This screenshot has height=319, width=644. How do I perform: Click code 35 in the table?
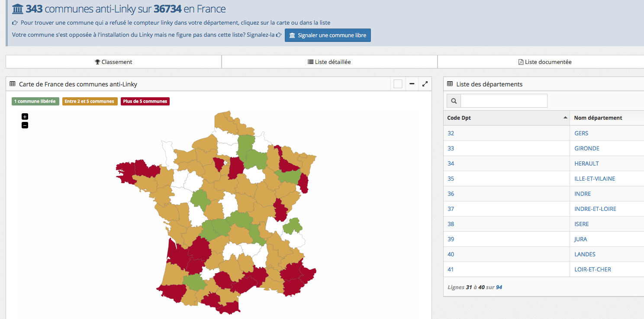point(451,179)
